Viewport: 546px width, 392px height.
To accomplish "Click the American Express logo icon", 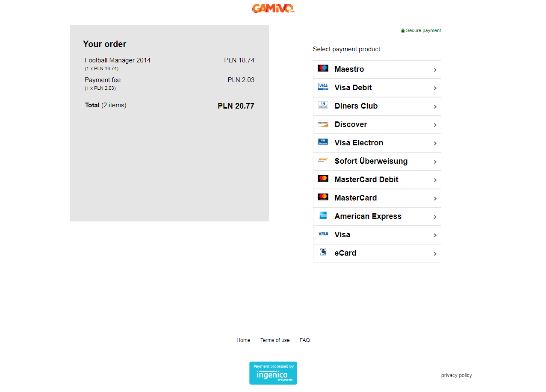I will pyautogui.click(x=323, y=215).
